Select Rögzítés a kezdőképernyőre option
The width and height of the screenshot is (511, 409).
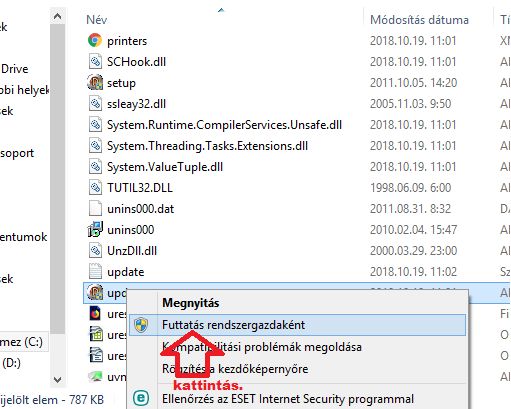click(x=235, y=369)
